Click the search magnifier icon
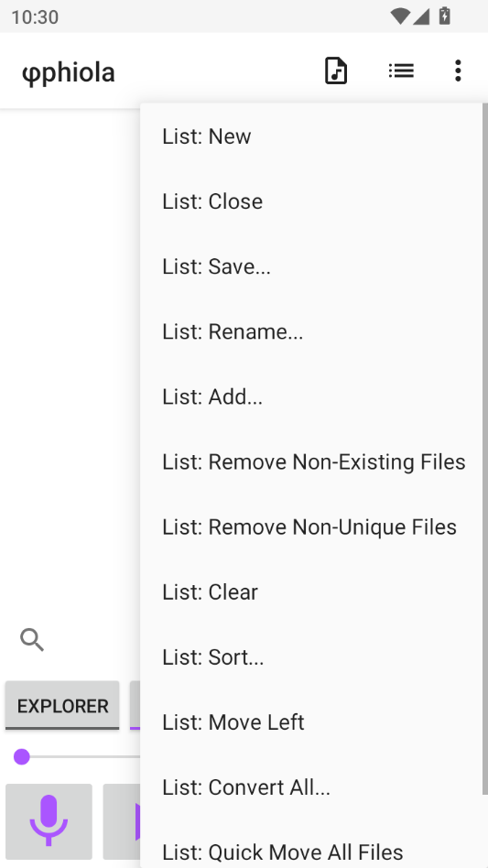 point(32,641)
